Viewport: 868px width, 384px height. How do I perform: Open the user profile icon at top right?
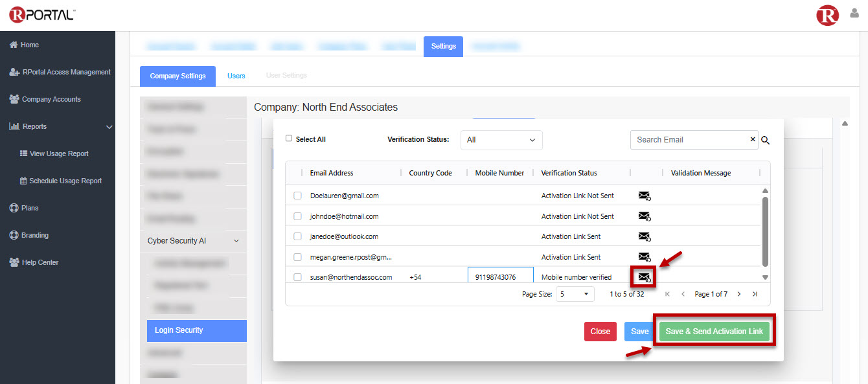[x=854, y=13]
